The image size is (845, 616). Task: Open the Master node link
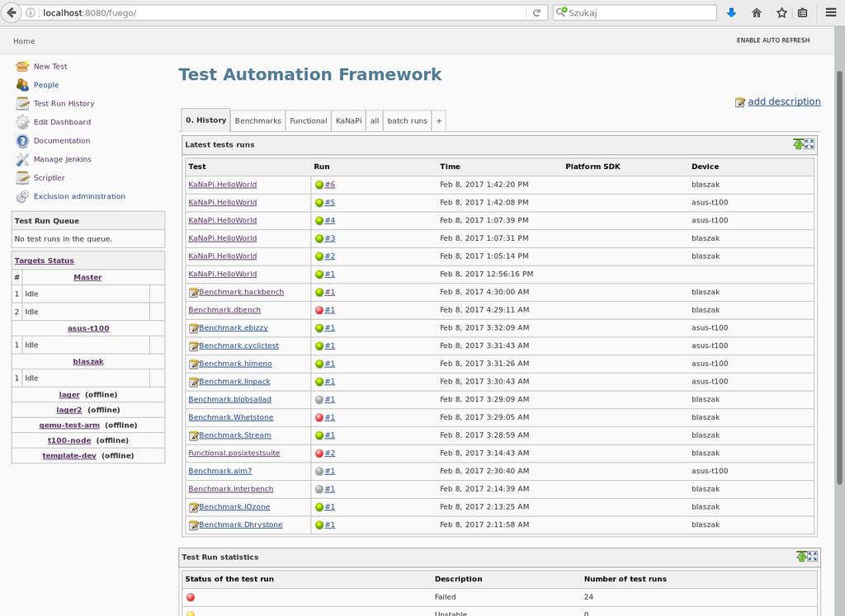[x=87, y=277]
